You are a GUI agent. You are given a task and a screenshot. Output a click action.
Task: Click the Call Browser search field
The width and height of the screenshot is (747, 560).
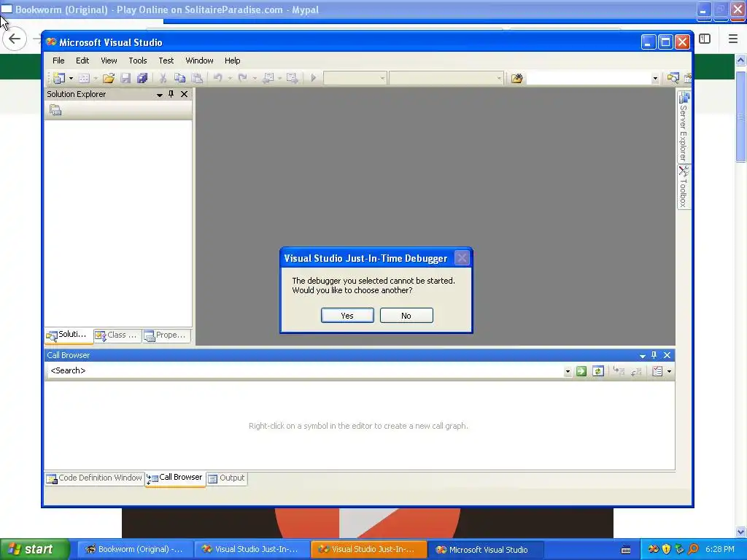click(305, 370)
